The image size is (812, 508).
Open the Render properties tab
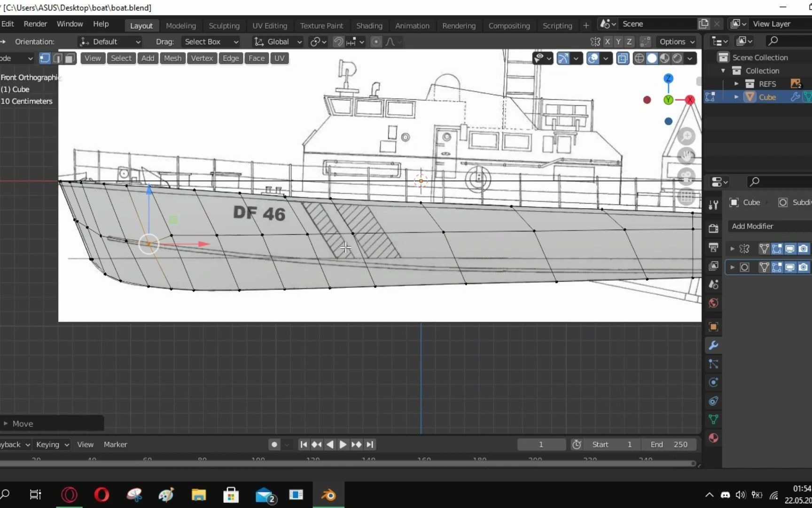(713, 229)
